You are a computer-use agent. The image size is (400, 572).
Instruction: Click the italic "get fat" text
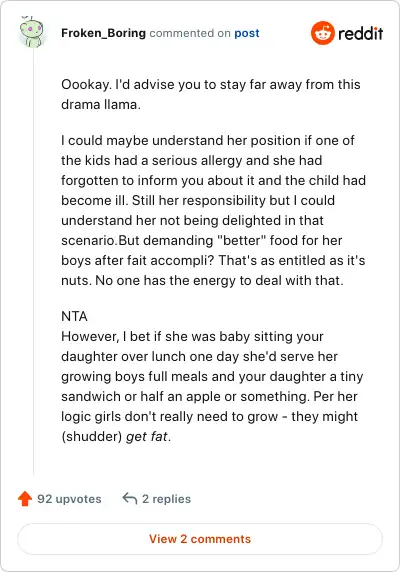[147, 436]
